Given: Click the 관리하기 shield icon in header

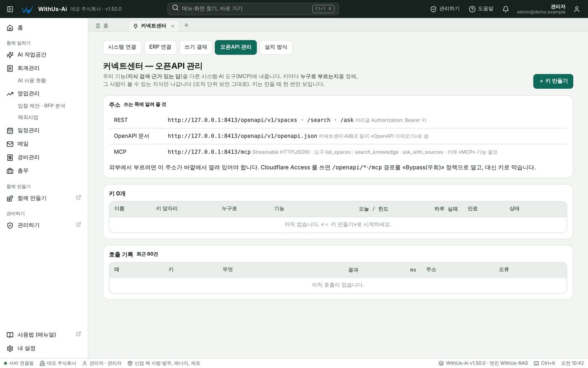Looking at the screenshot, I should pos(433,9).
